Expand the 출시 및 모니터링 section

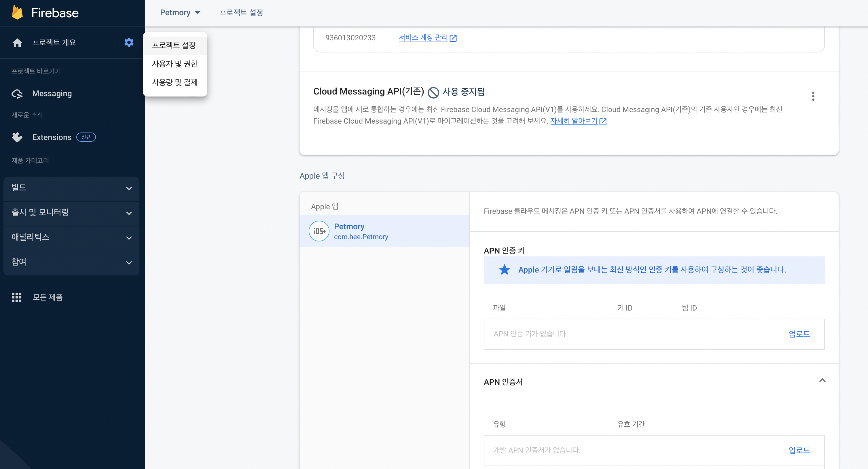pyautogui.click(x=71, y=213)
